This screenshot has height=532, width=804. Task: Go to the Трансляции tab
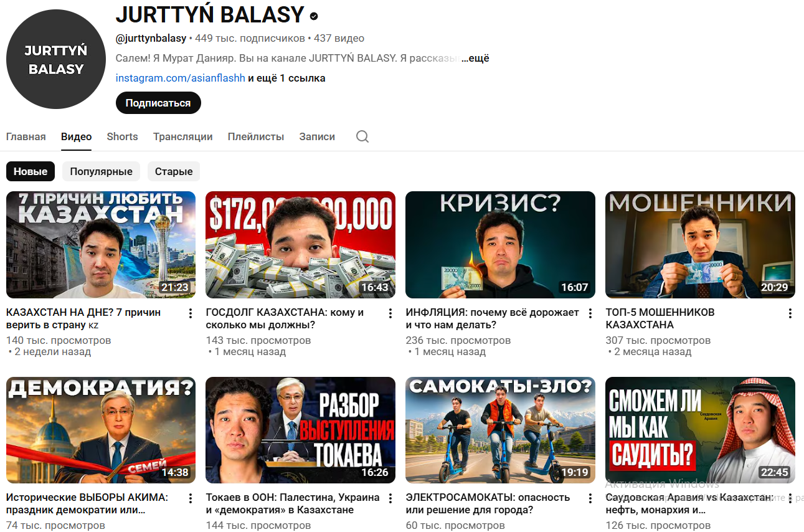[x=182, y=136]
